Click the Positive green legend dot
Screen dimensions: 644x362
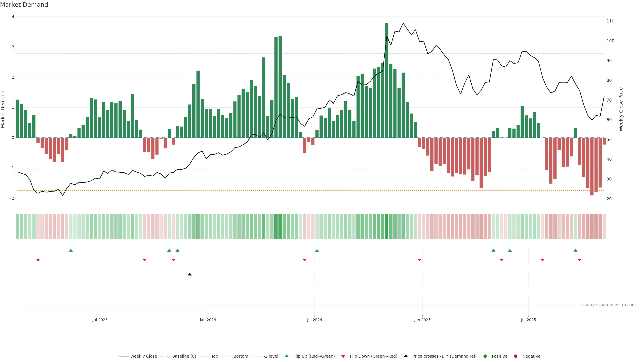pos(485,356)
